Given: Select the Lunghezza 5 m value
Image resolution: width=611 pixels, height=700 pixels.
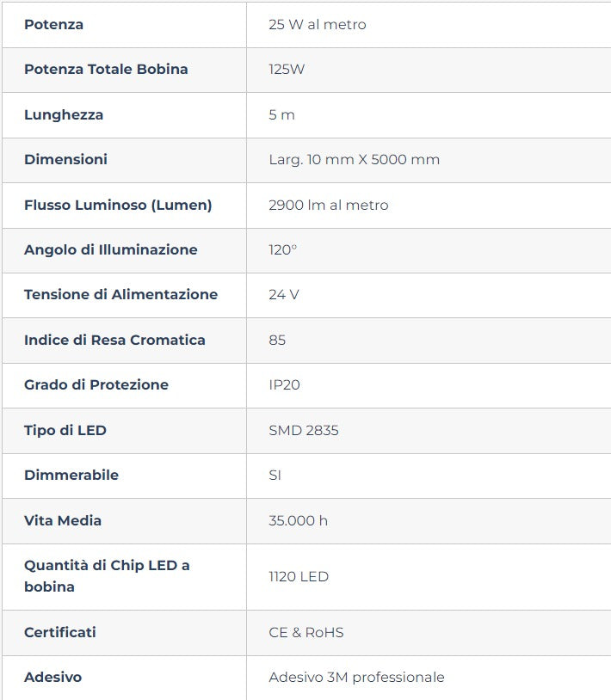Looking at the screenshot, I should click(x=281, y=114).
